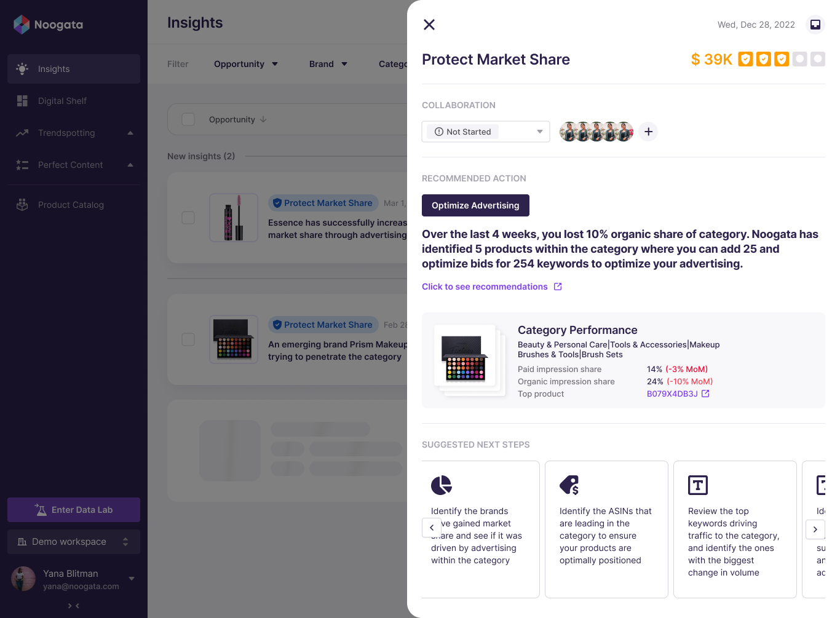Collapse the sidebar using bottom chevrons
Viewport: 840px width, 618px height.
tap(74, 606)
